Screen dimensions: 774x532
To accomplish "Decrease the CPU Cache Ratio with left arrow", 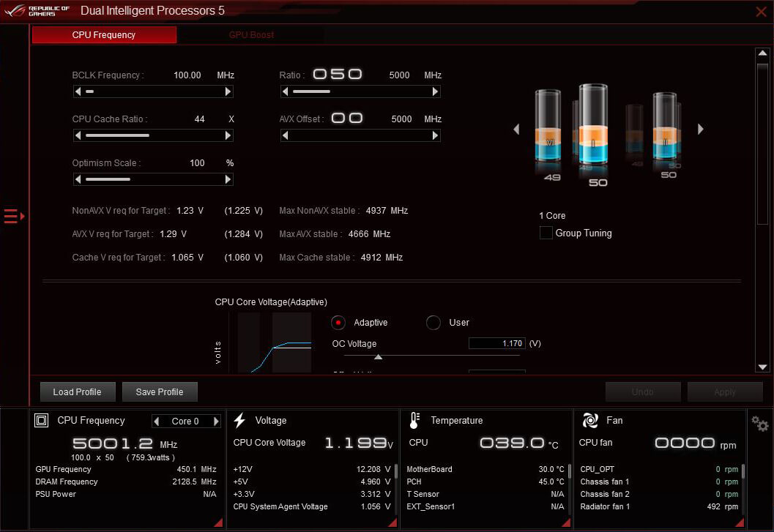I will pyautogui.click(x=78, y=135).
